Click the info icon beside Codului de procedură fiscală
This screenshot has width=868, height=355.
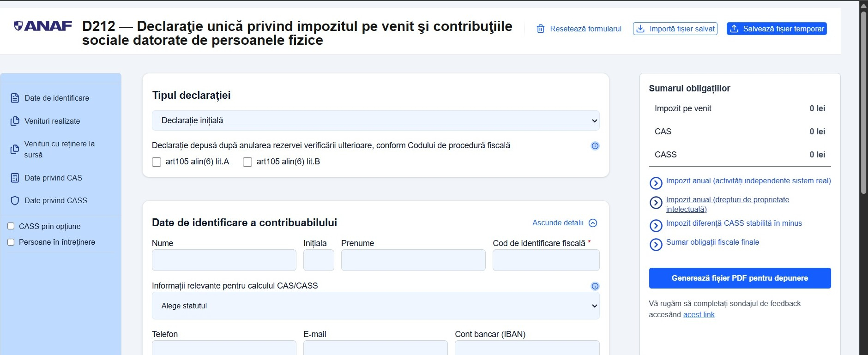click(595, 146)
